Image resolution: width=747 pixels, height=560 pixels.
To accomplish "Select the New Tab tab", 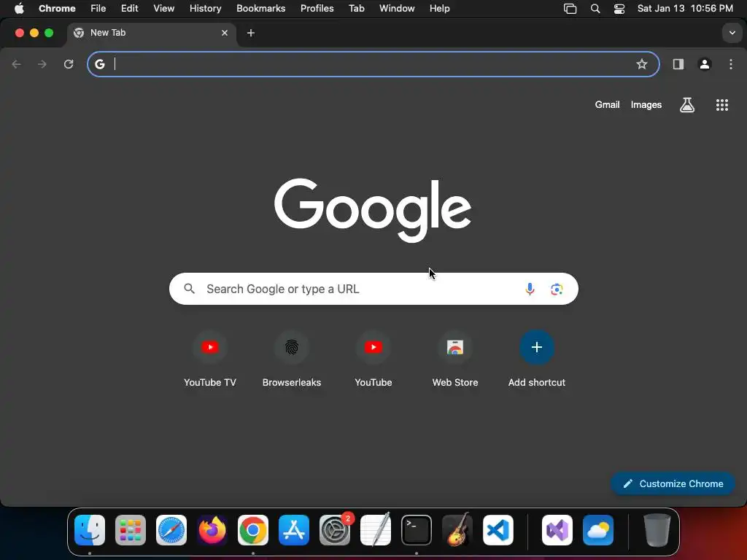I will (152, 33).
